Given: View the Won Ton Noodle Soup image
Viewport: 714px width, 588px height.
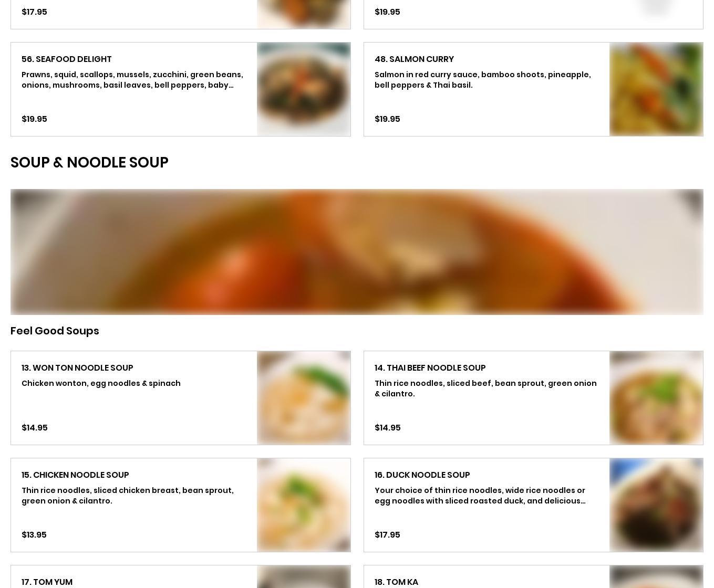Looking at the screenshot, I should (304, 398).
